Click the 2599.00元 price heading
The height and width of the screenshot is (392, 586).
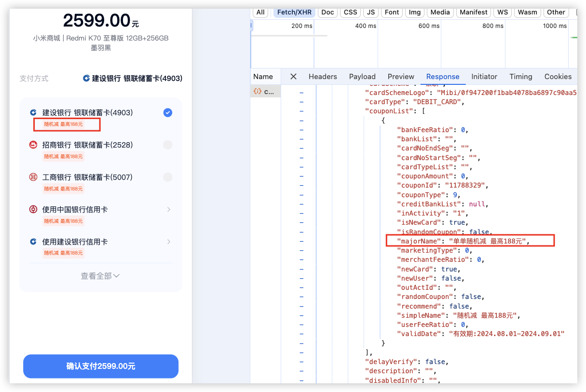tap(101, 20)
